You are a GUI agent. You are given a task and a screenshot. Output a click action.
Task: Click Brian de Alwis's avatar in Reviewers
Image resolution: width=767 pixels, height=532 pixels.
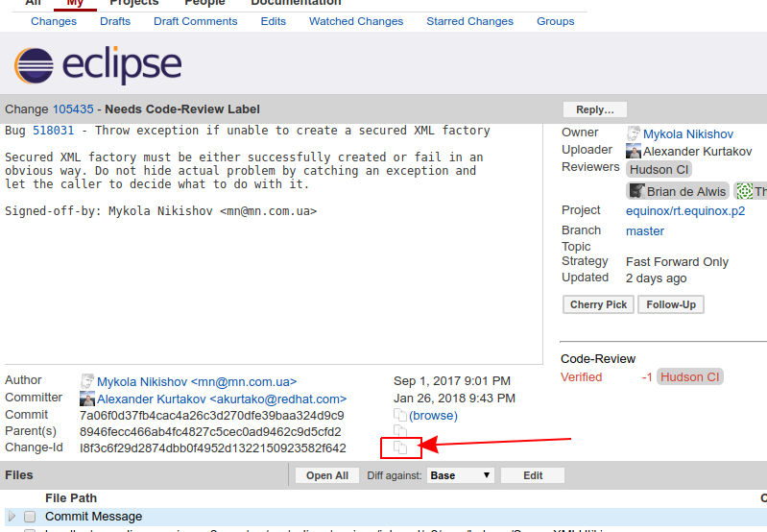click(636, 191)
